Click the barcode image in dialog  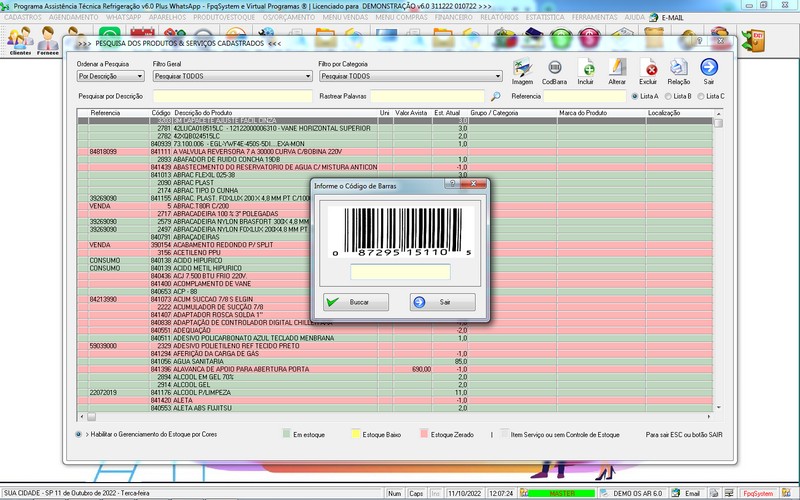(401, 232)
